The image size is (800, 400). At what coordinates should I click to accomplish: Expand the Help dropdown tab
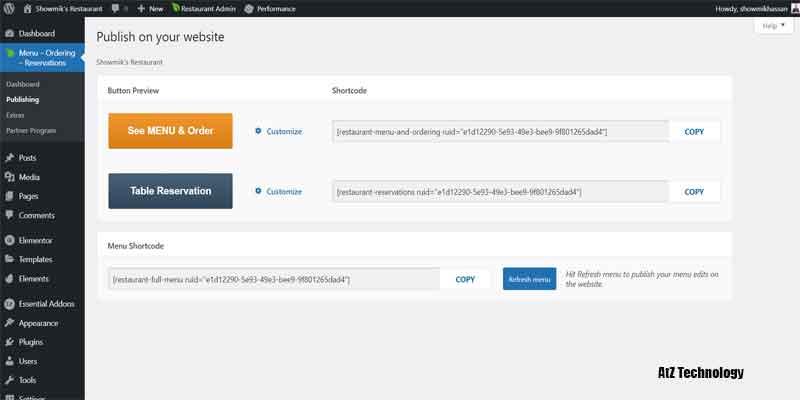point(773,26)
